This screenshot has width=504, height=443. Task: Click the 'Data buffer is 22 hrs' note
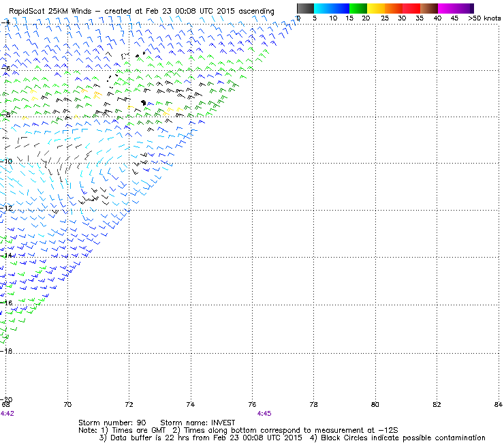200,438
